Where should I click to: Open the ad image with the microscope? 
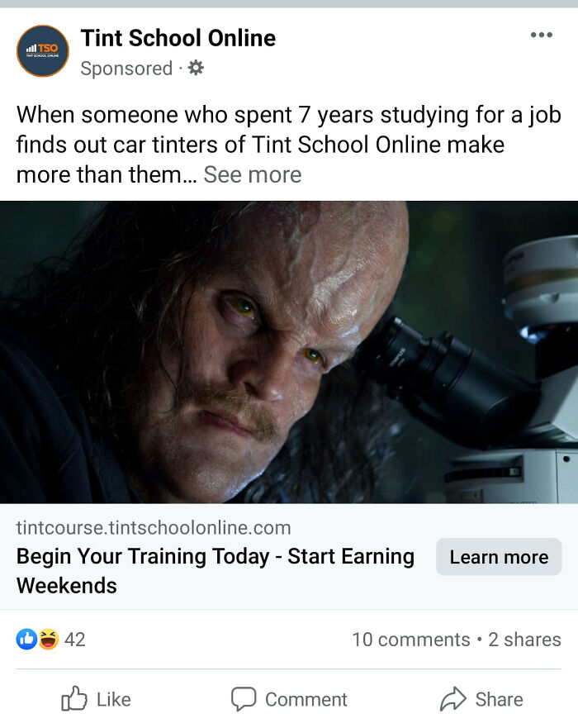[x=289, y=352]
